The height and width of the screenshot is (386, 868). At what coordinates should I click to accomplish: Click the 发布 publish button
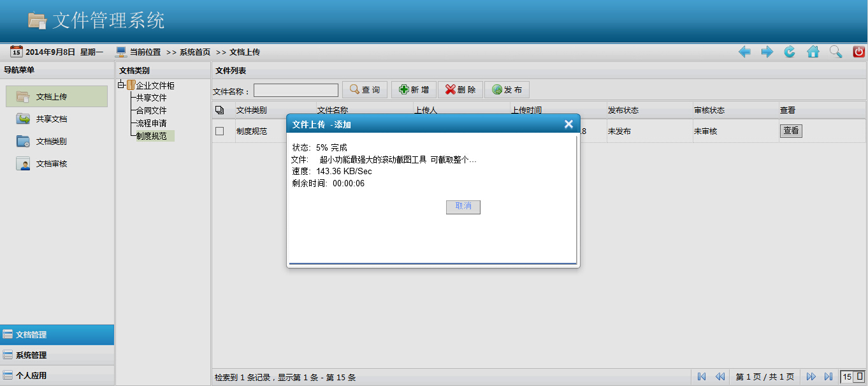pos(507,90)
